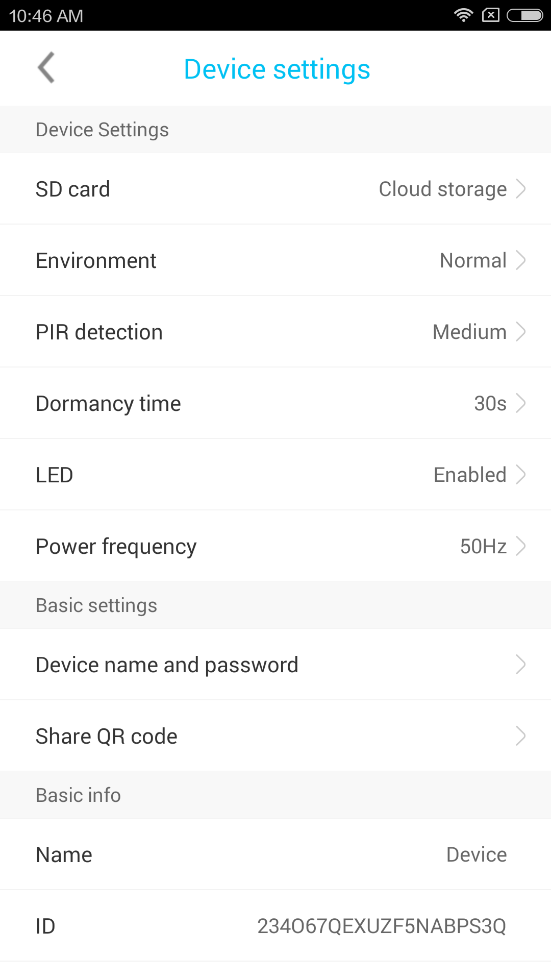The height and width of the screenshot is (980, 551).
Task: Tap the device ID string
Action: coord(381,926)
